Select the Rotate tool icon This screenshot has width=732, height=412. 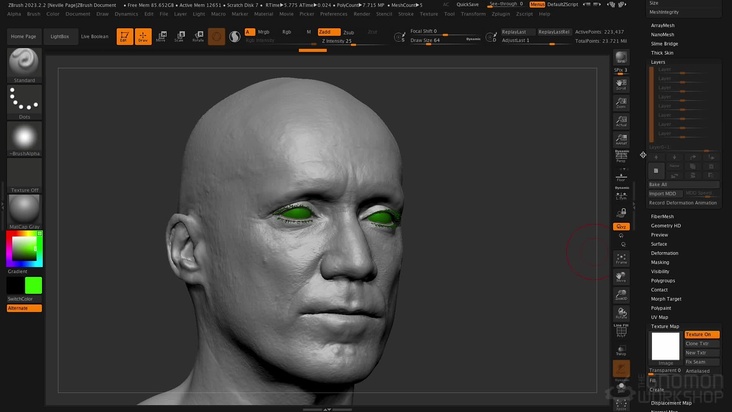coord(197,37)
